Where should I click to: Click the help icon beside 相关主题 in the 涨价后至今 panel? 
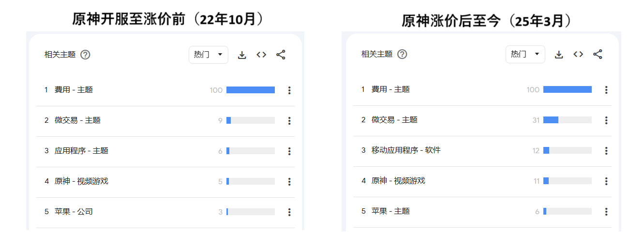click(x=402, y=54)
